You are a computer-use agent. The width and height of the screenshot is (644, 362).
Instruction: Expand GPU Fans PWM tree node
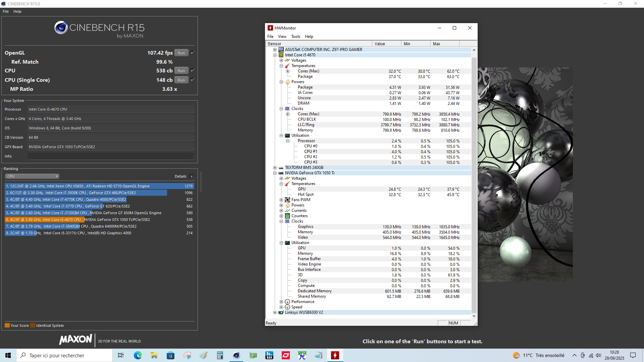(x=281, y=200)
